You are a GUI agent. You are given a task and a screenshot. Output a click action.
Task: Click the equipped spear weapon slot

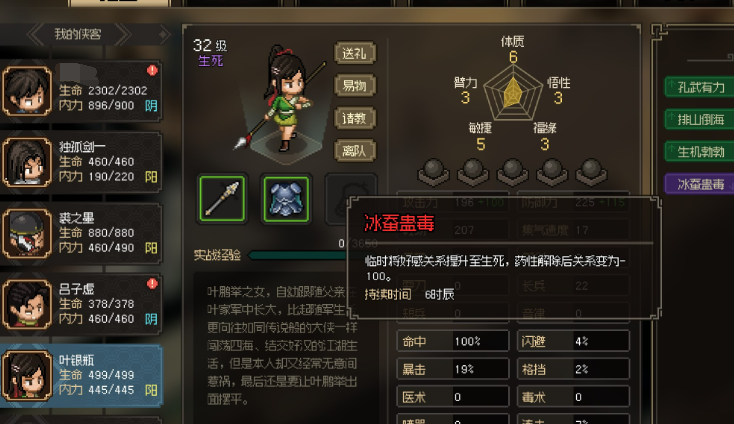click(x=222, y=198)
